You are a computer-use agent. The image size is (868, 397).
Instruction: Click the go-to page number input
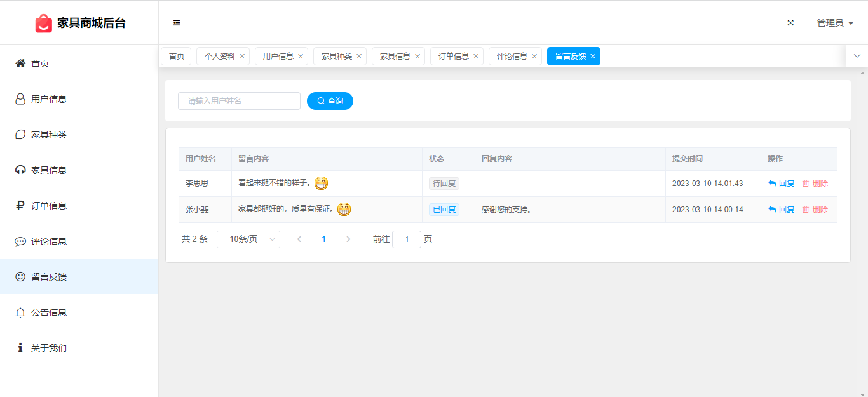point(406,239)
